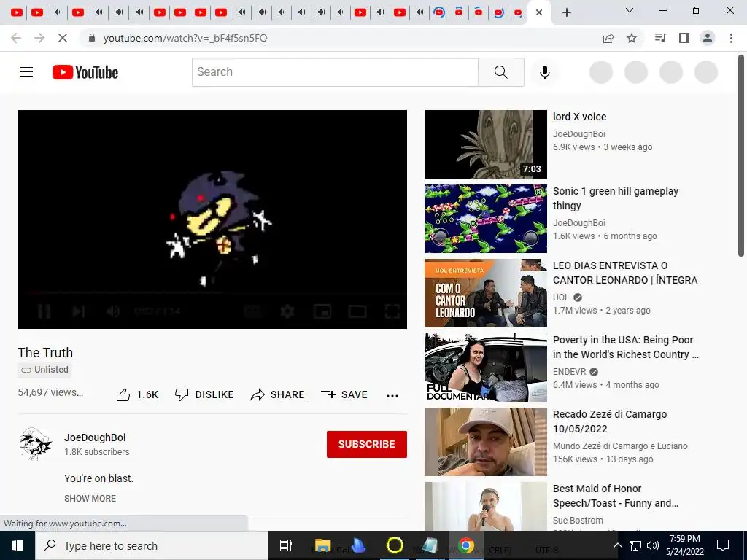Screen dimensions: 747x560
Task: Go forward in Chrome browser history
Action: pos(39,38)
